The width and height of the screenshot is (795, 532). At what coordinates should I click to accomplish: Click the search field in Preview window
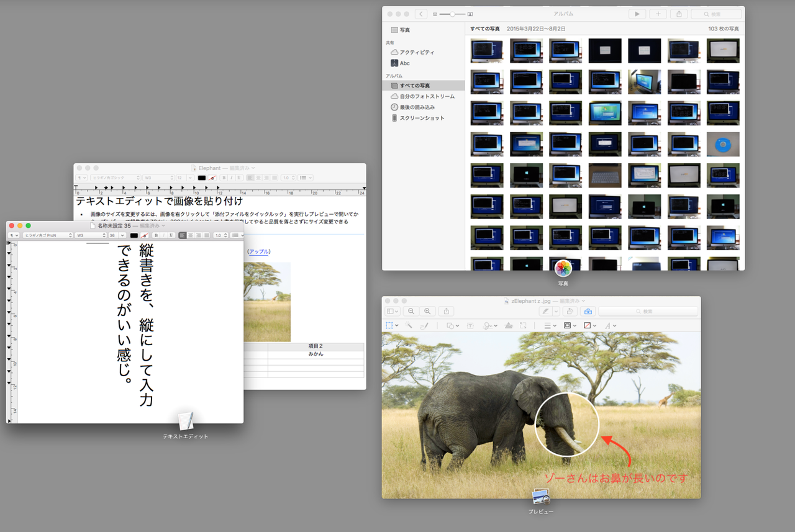coord(647,311)
